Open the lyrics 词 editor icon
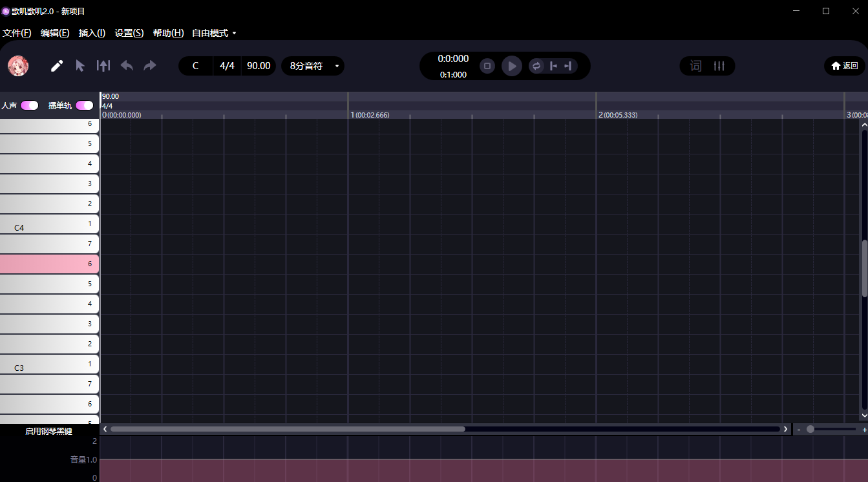Viewport: 868px width, 482px height. (x=695, y=66)
